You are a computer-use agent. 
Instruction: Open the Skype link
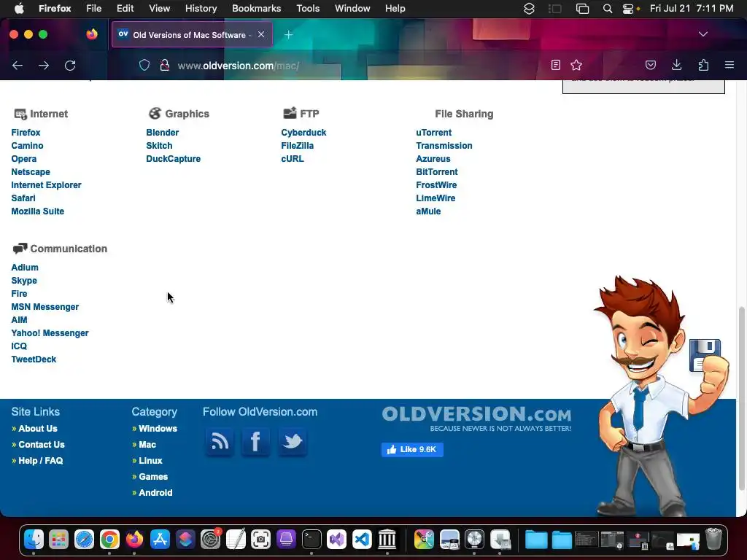[x=24, y=281]
